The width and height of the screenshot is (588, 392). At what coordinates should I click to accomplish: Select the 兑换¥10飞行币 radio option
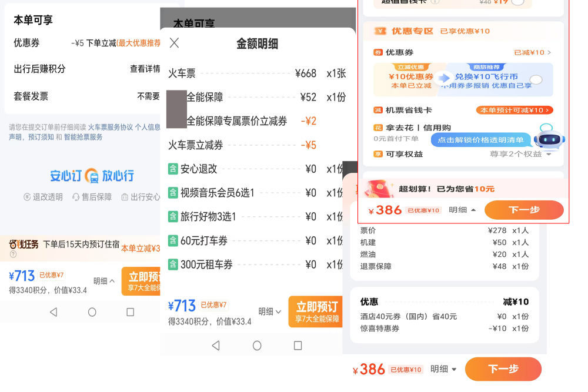pos(536,79)
